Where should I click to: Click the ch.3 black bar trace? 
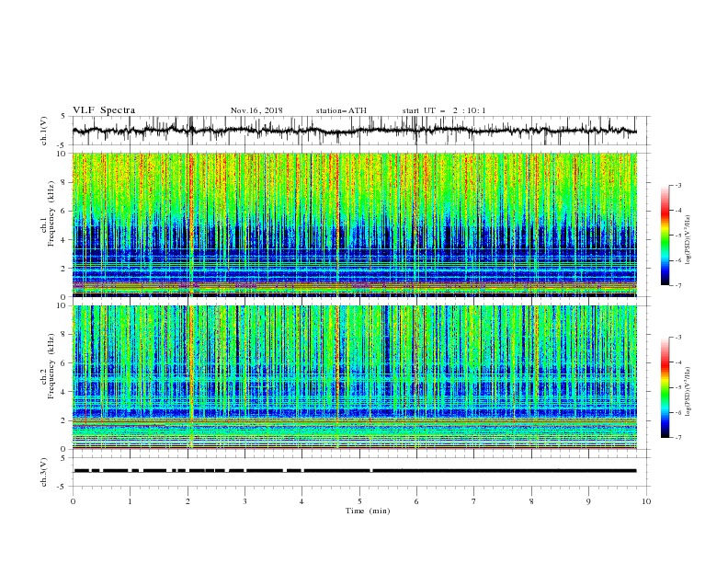(355, 471)
